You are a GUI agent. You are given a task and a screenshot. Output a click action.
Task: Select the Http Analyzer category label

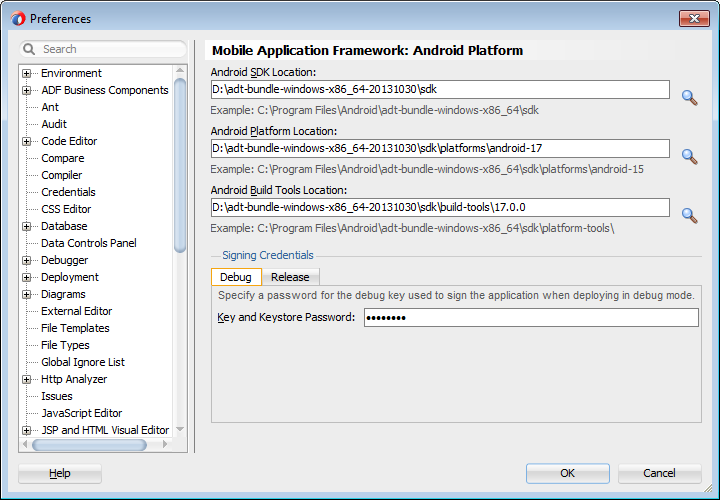click(74, 379)
